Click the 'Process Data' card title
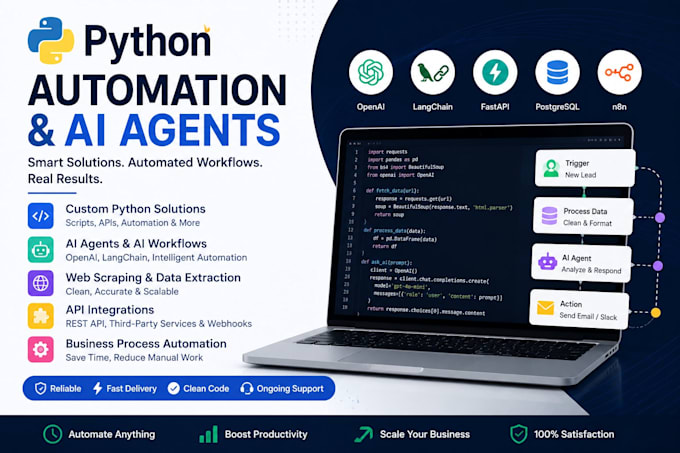 (585, 211)
